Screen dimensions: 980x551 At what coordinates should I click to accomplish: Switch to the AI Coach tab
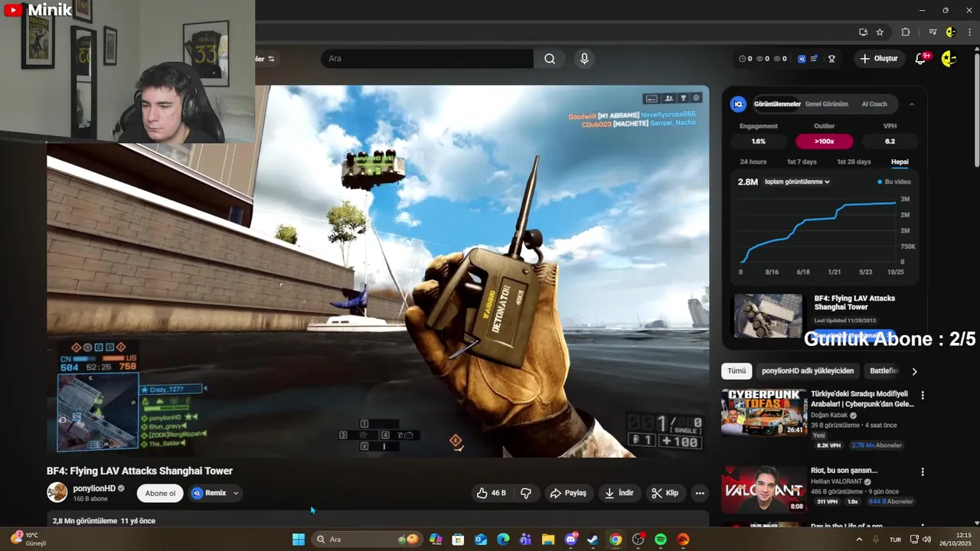874,104
